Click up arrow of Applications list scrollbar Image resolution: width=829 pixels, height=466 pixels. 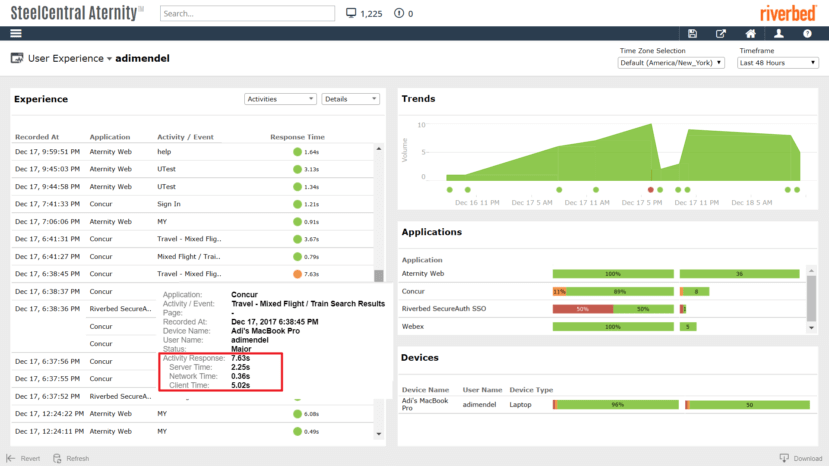812,271
